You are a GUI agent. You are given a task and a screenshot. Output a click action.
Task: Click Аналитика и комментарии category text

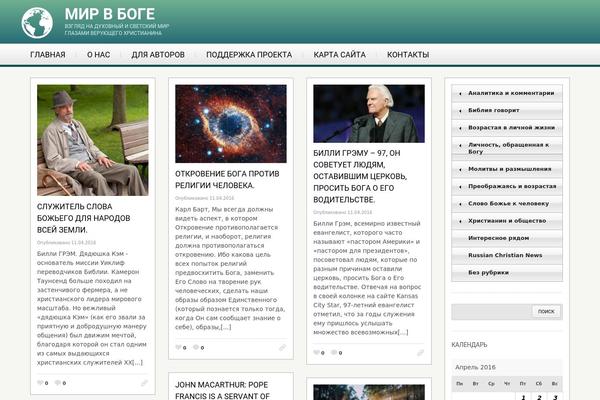(x=511, y=93)
